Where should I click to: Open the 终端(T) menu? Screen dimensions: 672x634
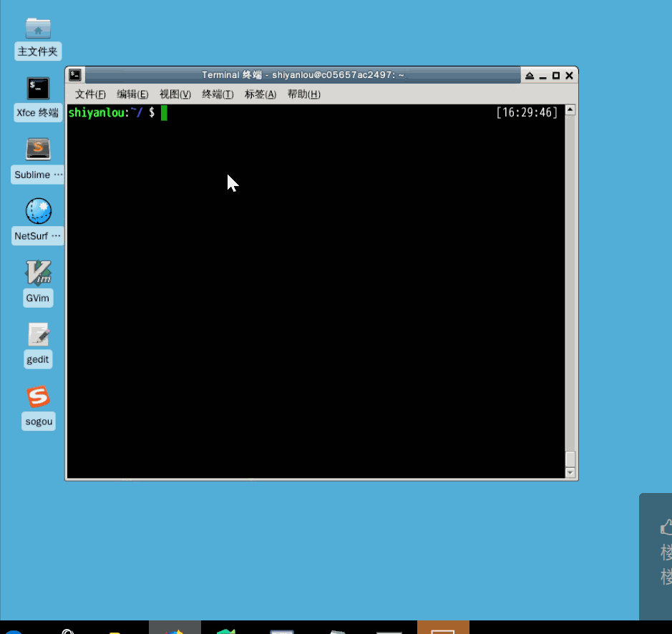(218, 94)
